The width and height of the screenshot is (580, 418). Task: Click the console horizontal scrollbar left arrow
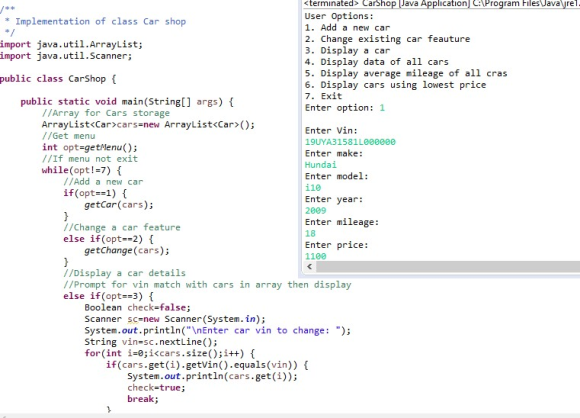[x=310, y=266]
